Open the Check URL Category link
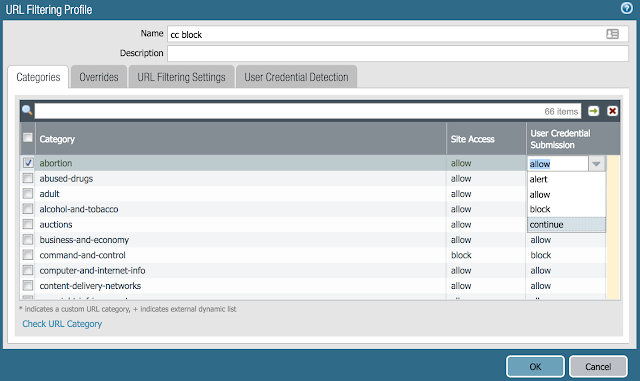640x381 pixels. click(62, 324)
